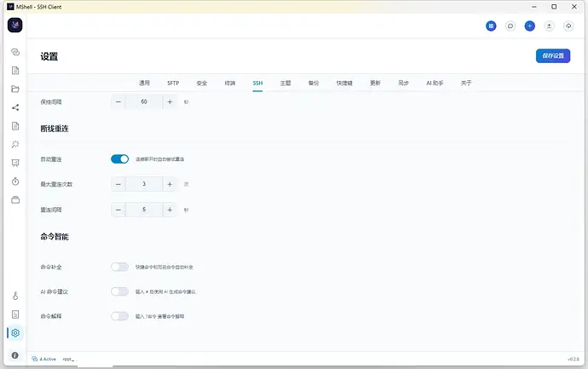Open the info icon at the sidebar bottom
588x369 pixels.
(x=15, y=355)
